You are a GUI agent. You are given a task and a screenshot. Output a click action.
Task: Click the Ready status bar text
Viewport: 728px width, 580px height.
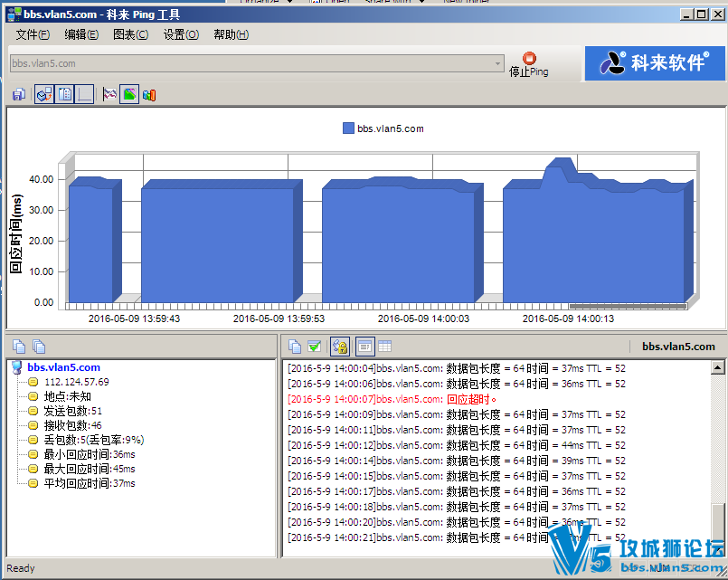tap(21, 568)
